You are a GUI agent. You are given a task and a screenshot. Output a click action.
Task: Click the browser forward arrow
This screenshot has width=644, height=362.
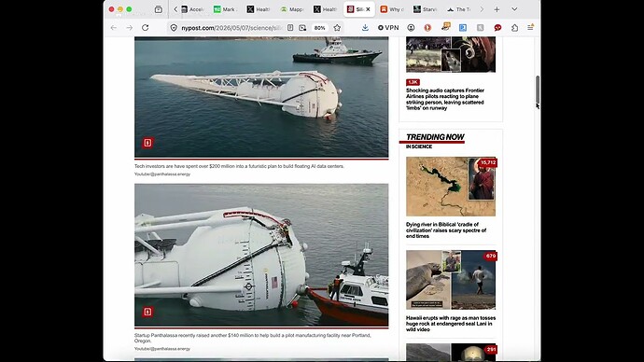[129, 27]
